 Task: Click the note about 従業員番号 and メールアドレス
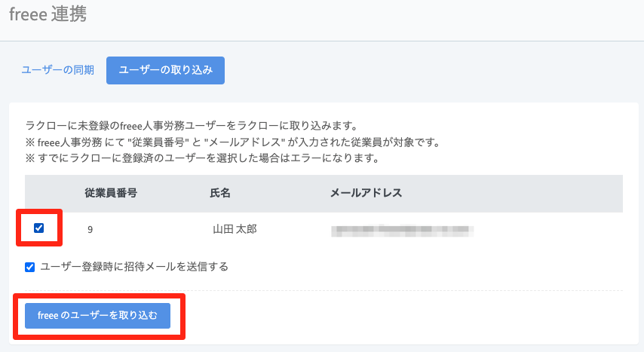pyautogui.click(x=233, y=142)
